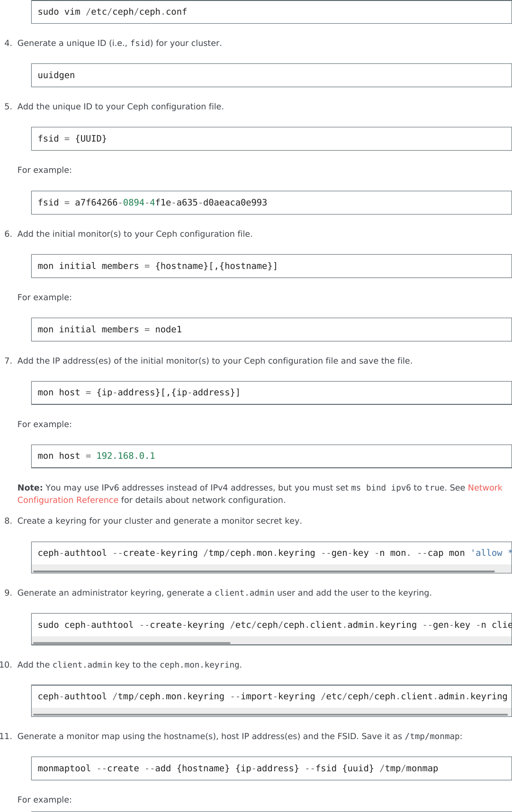
Task: Click the monmaptool --create command block
Action: pos(238,768)
